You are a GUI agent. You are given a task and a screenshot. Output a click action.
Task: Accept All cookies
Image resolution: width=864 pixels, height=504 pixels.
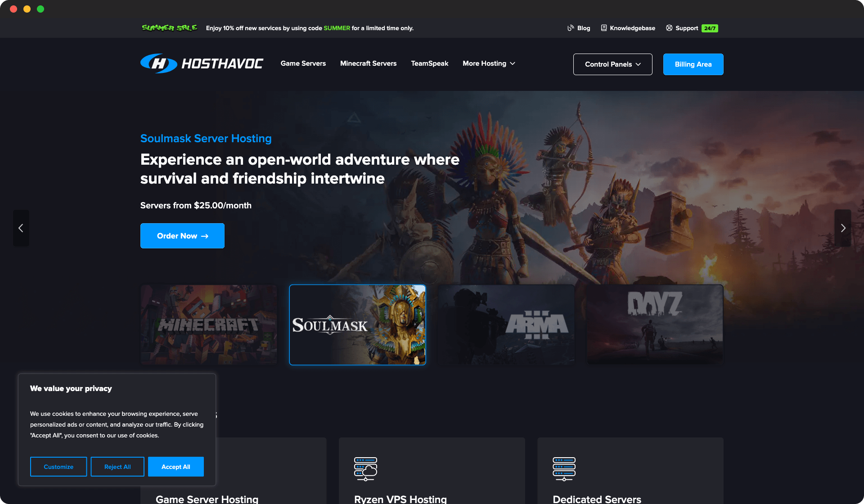(175, 467)
